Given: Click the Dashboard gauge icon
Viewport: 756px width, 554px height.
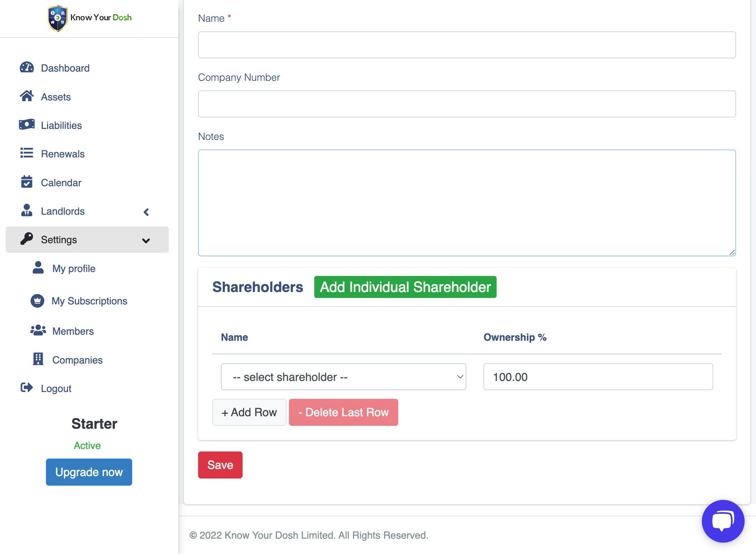Looking at the screenshot, I should (27, 68).
